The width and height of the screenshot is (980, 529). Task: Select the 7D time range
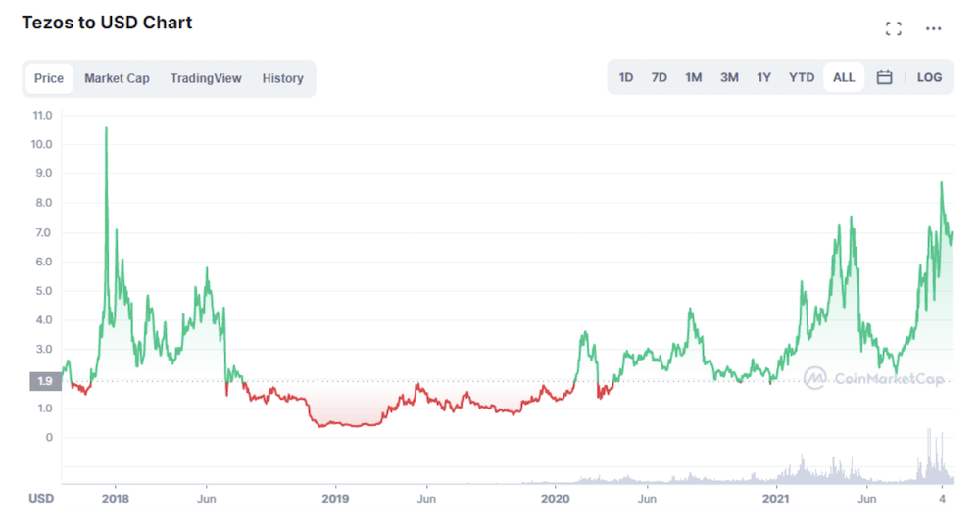(x=659, y=78)
